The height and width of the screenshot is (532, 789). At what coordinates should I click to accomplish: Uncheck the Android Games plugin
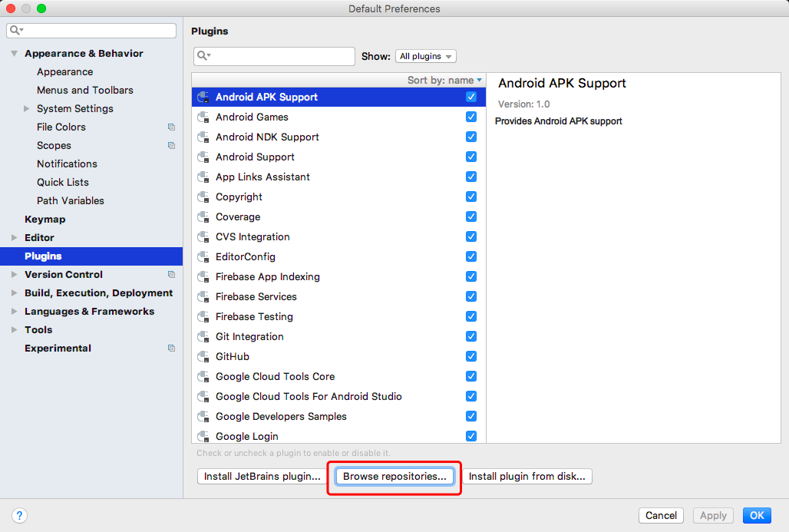(471, 117)
